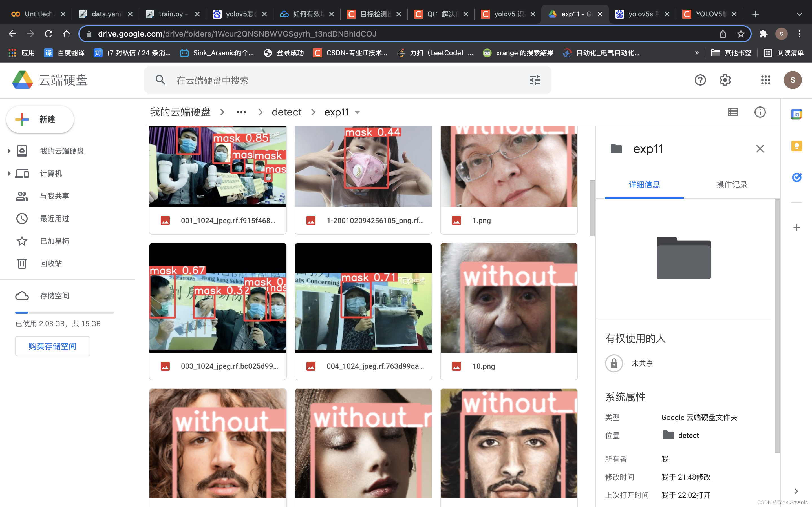
Task: Toggle the details info panel icon
Action: (x=760, y=112)
